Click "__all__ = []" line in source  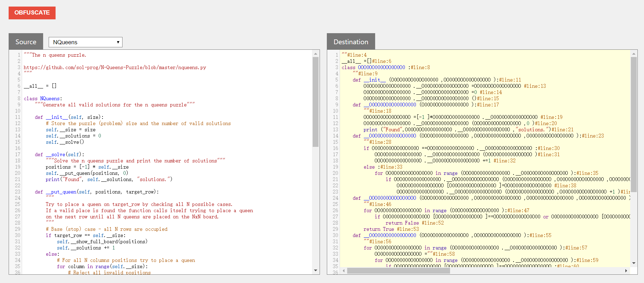click(40, 86)
